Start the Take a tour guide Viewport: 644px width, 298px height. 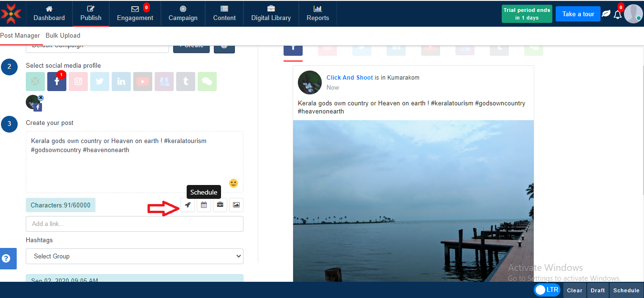(x=578, y=14)
